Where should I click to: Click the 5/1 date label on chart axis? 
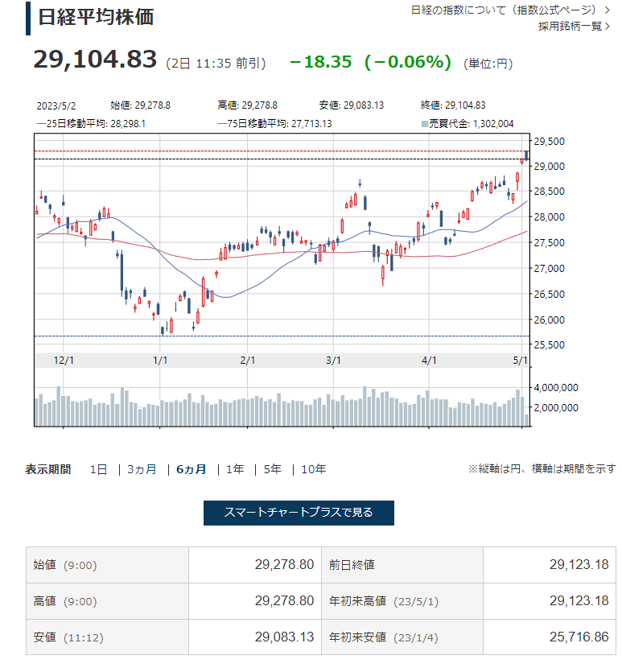(x=521, y=361)
